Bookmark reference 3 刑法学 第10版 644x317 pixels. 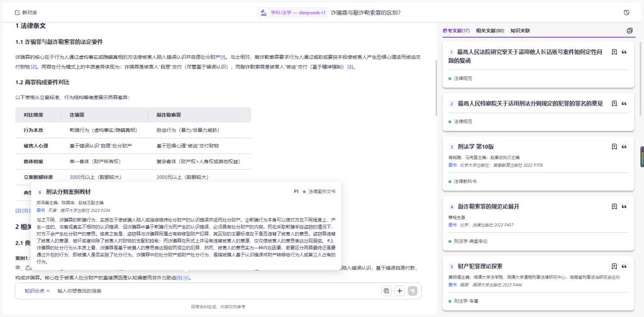pos(614,147)
